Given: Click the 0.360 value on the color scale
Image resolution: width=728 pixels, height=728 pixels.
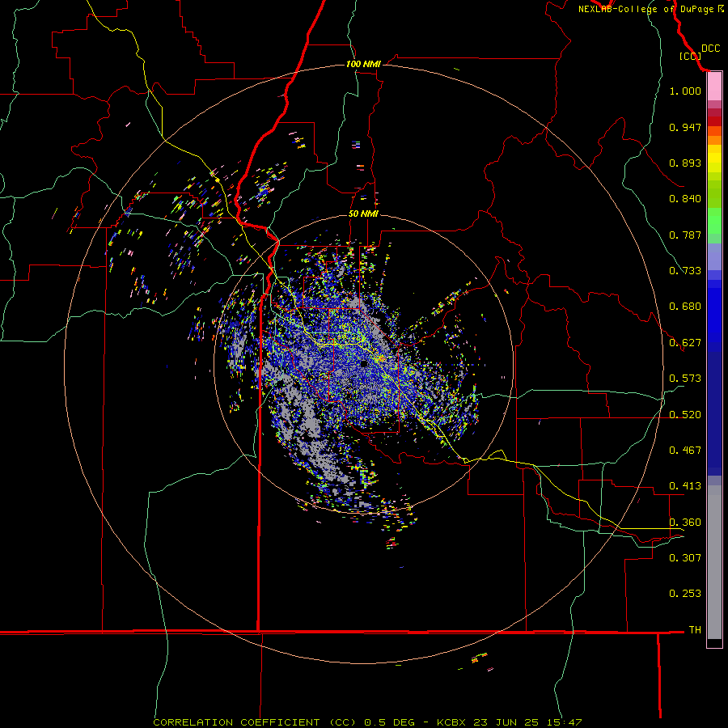Looking at the screenshot, I should (x=685, y=522).
